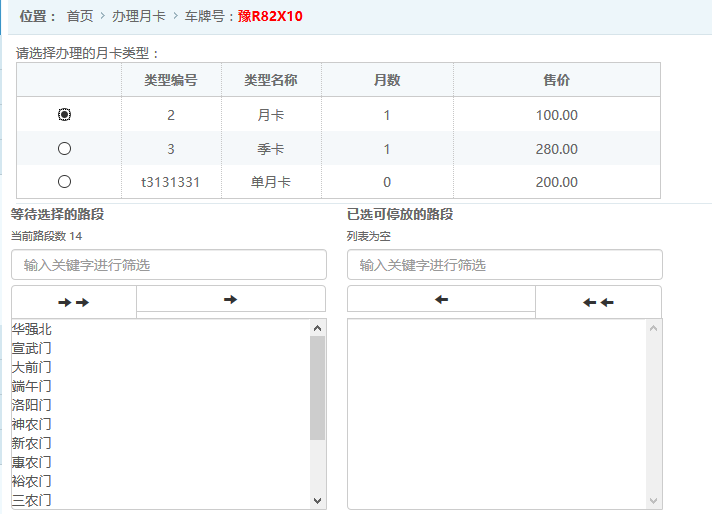Screen dimensions: 712x514
Task: Select the 季卡 radio button
Action: click(x=65, y=149)
